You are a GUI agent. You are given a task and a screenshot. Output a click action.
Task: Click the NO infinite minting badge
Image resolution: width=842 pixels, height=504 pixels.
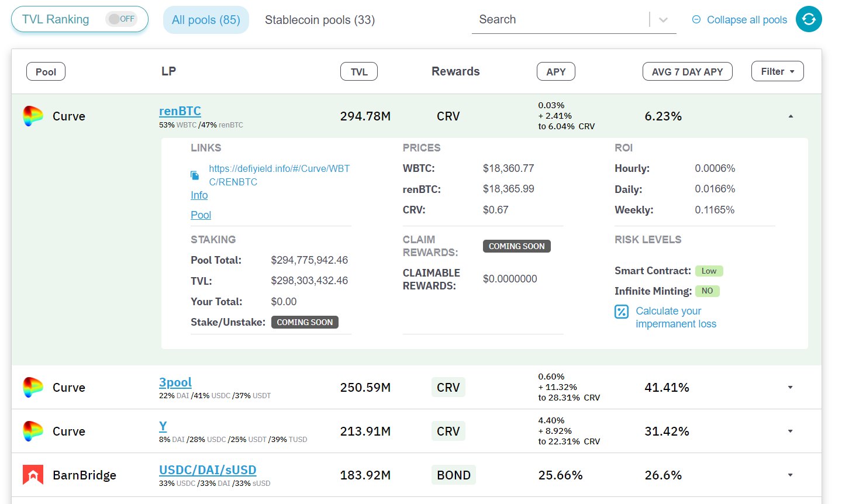pyautogui.click(x=708, y=291)
